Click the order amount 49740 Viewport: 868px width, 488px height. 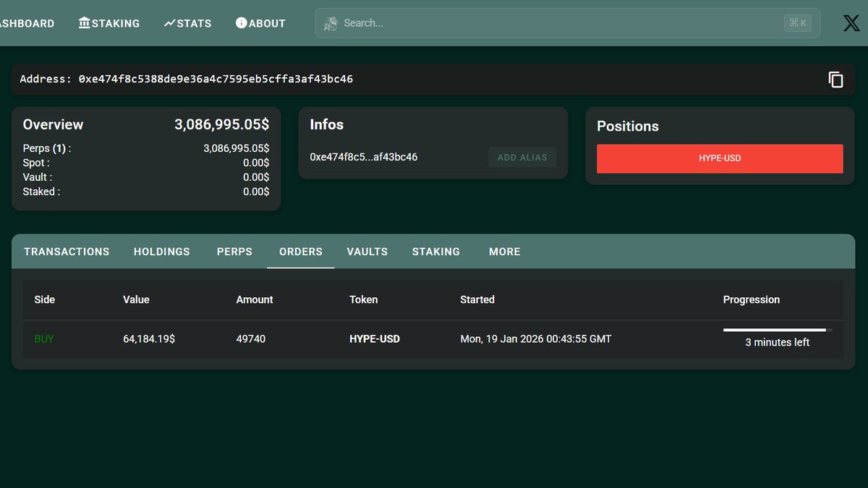tap(251, 338)
